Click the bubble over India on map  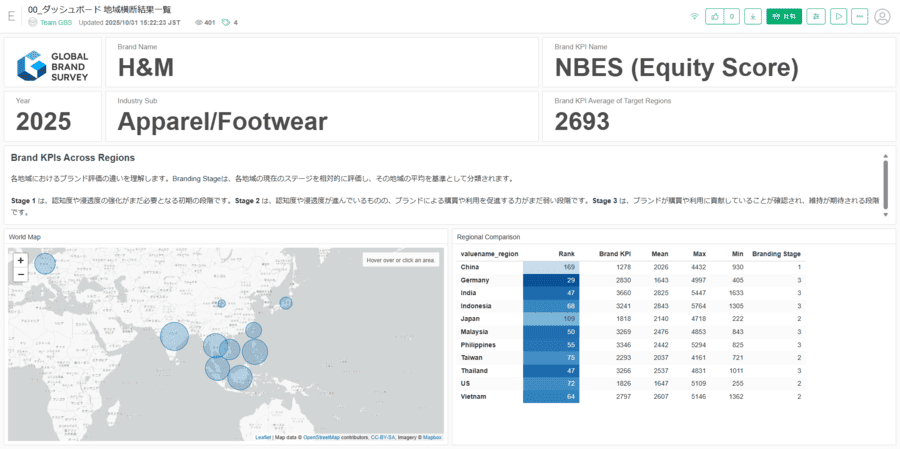(174, 336)
